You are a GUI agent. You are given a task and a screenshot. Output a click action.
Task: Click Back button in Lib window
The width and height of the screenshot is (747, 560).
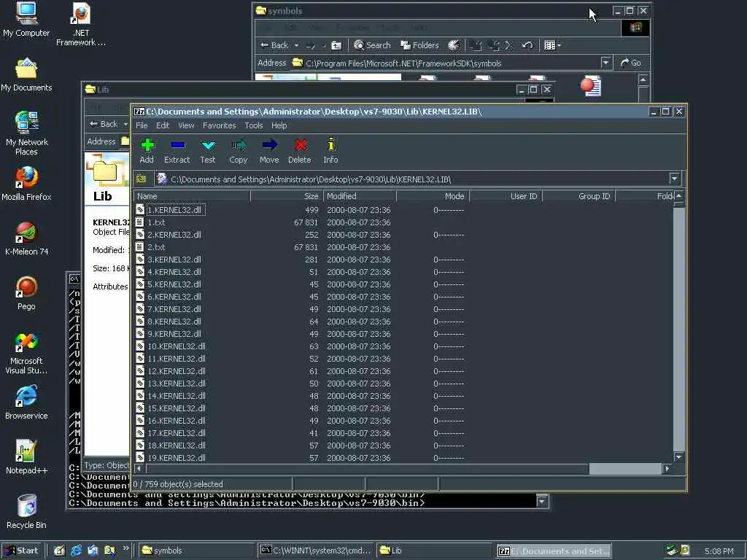tap(104, 124)
